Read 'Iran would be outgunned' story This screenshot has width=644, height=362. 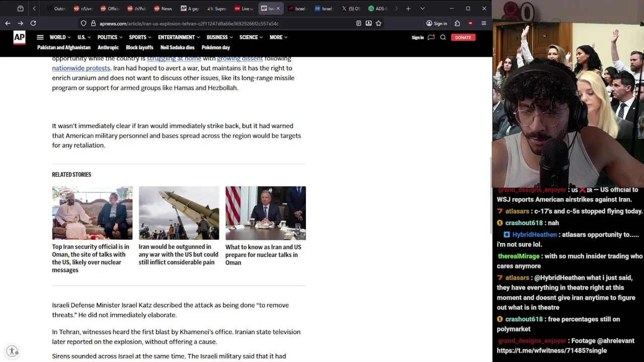pyautogui.click(x=179, y=254)
